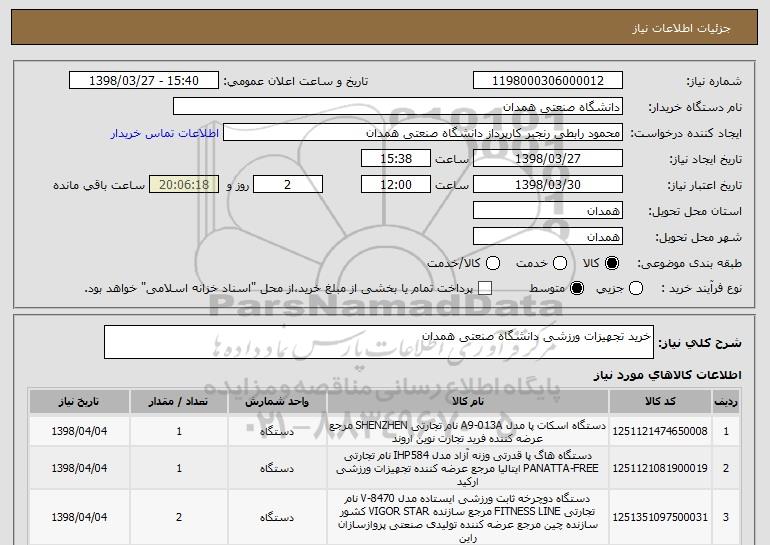
Task: Open the اطلاعات تماس خریدار link
Action: (165, 133)
